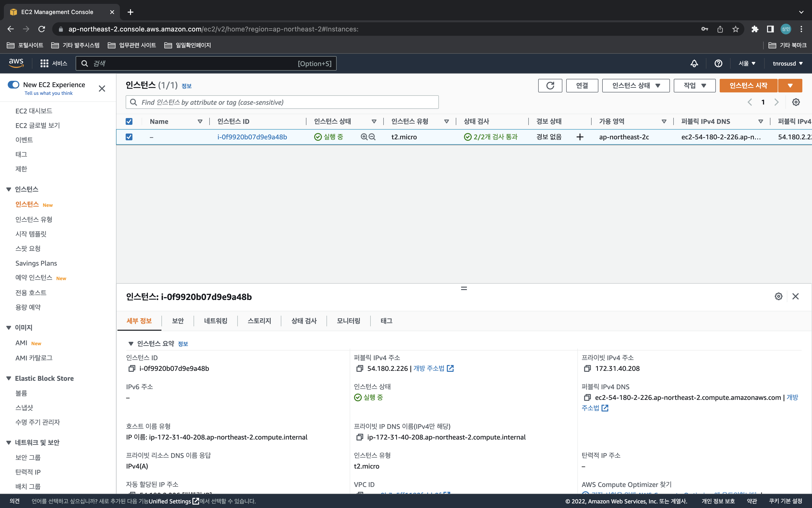
Task: Close the New EC2 Experience banner
Action: (x=102, y=89)
